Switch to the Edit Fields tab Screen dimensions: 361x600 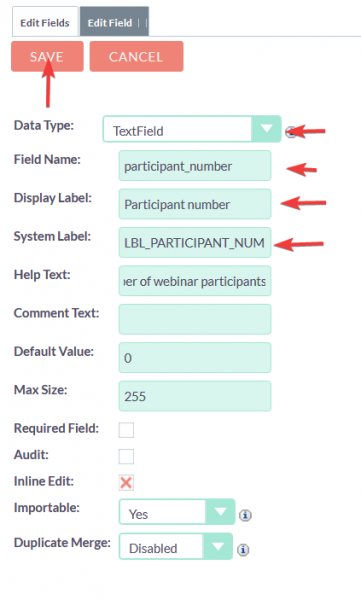click(45, 22)
